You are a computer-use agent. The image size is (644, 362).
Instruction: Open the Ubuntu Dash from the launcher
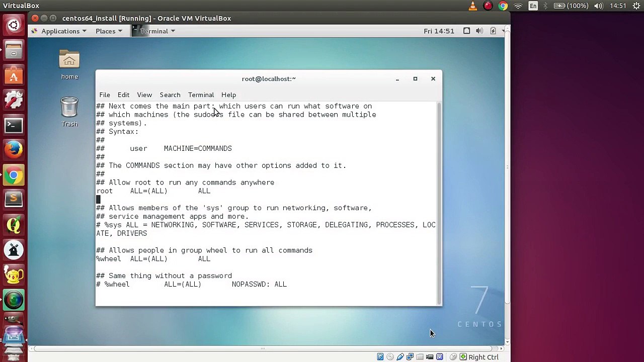click(x=14, y=25)
